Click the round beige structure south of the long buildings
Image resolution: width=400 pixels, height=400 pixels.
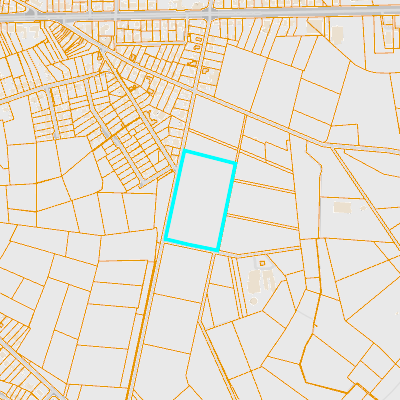pos(254,301)
